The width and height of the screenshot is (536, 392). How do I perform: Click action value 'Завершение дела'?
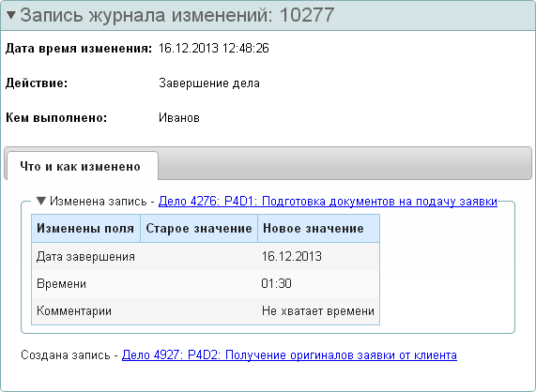point(209,83)
